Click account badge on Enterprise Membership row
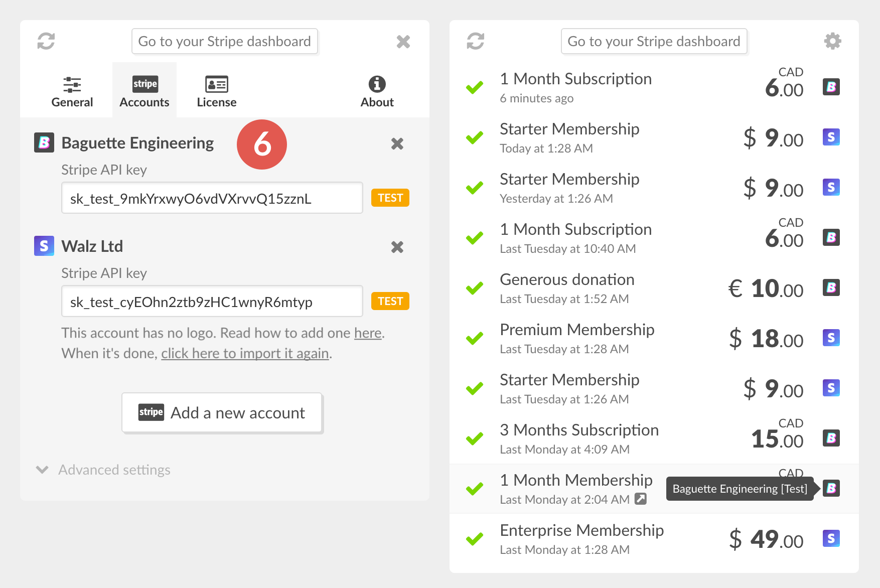This screenshot has height=588, width=880. click(831, 538)
